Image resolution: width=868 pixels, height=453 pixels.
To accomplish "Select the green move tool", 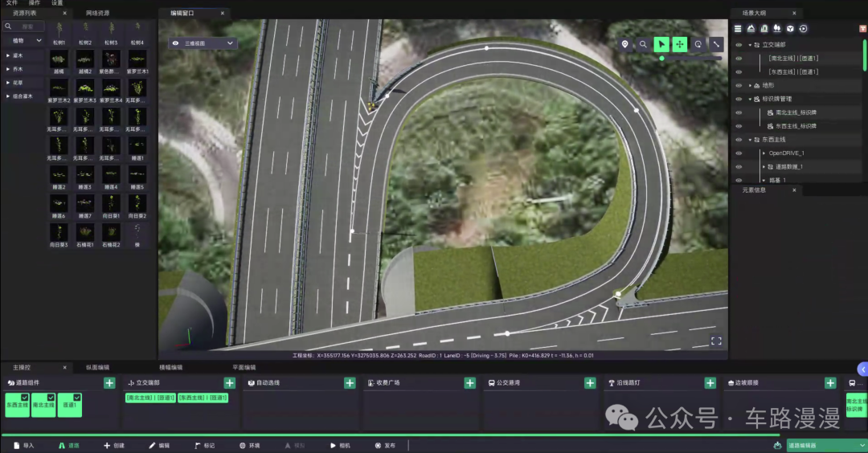I will [x=680, y=44].
